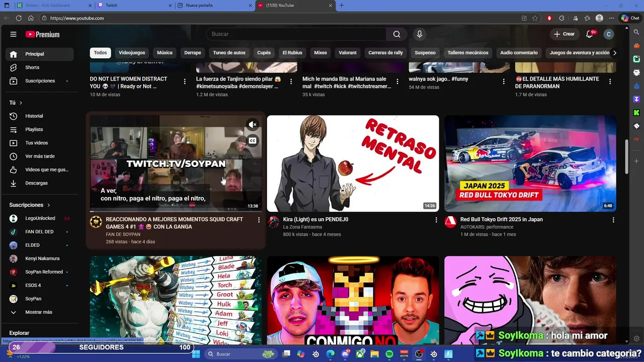Open options for Kira (Light) video
This screenshot has height=362, width=644.
pos(436,220)
